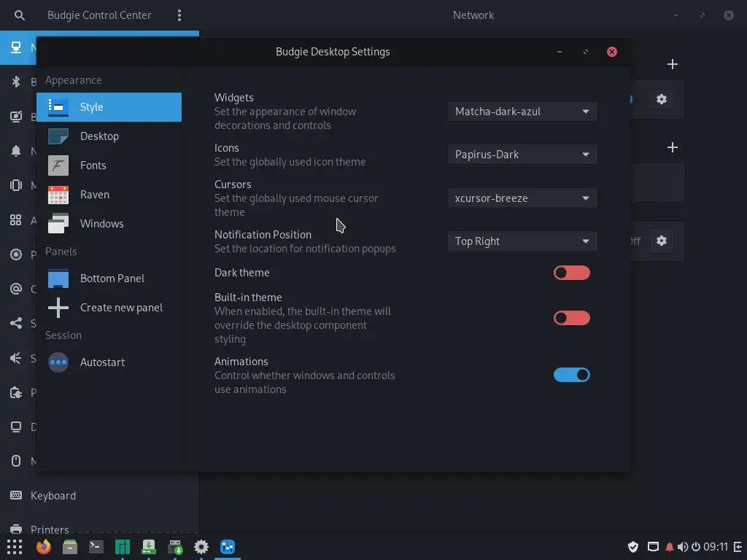Open Keyboard settings in Control Center
Viewport: 747px width, 560px height.
pos(99,496)
